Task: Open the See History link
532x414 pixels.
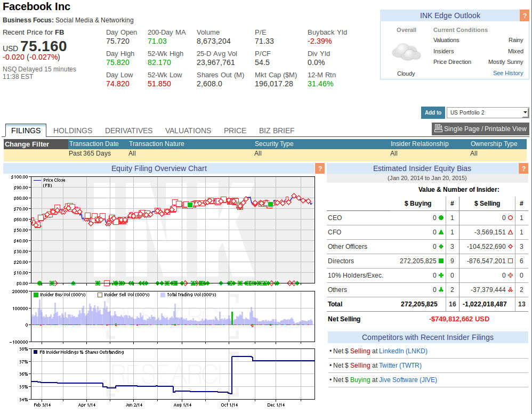Action: point(508,73)
